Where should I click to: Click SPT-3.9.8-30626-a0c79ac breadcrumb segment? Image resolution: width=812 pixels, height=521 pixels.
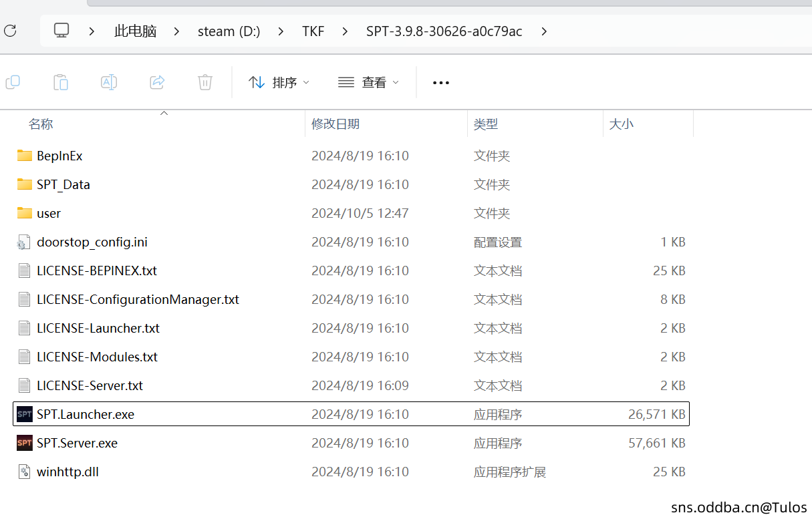[x=444, y=31]
